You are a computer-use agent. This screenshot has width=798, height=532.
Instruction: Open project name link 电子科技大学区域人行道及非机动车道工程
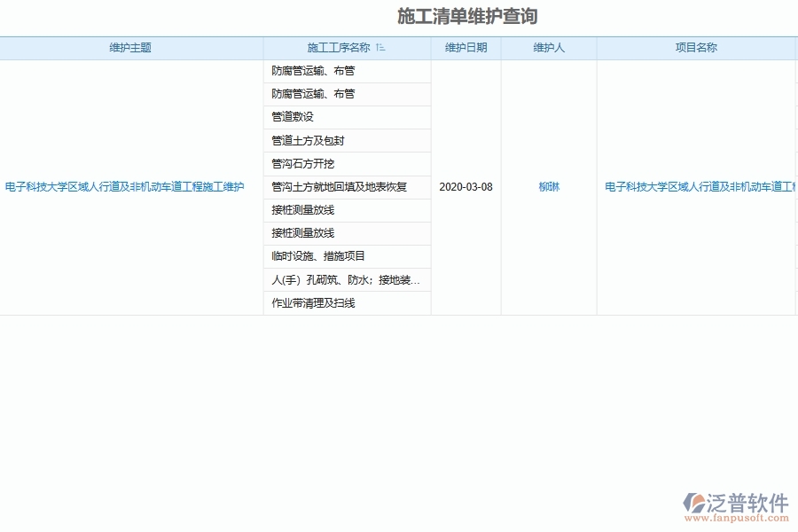coord(697,187)
